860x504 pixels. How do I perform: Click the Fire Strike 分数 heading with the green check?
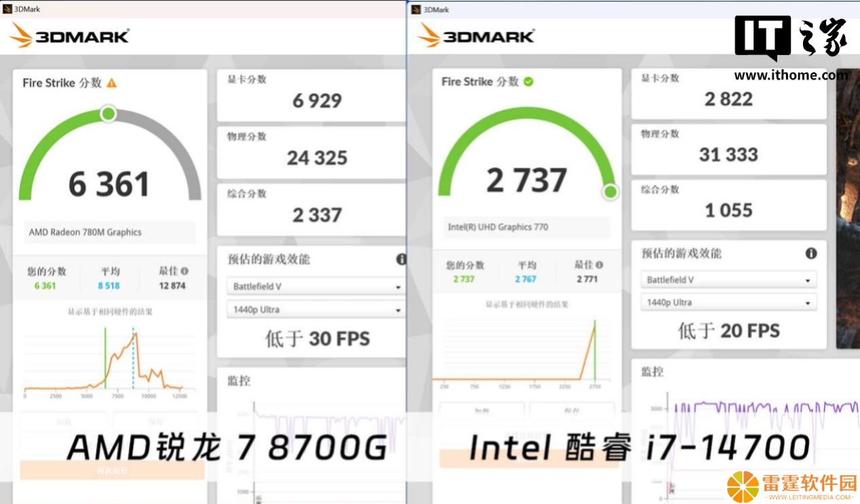pyautogui.click(x=480, y=81)
